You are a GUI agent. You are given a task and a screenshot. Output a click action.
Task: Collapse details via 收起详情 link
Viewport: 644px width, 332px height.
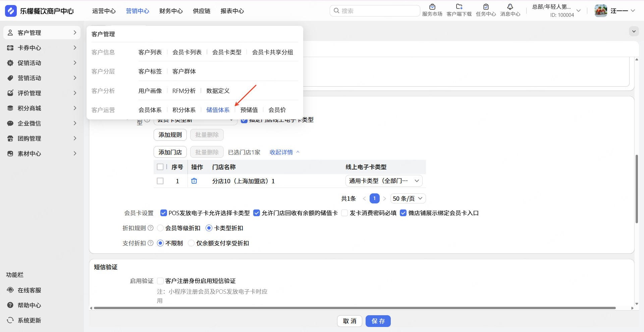click(284, 152)
